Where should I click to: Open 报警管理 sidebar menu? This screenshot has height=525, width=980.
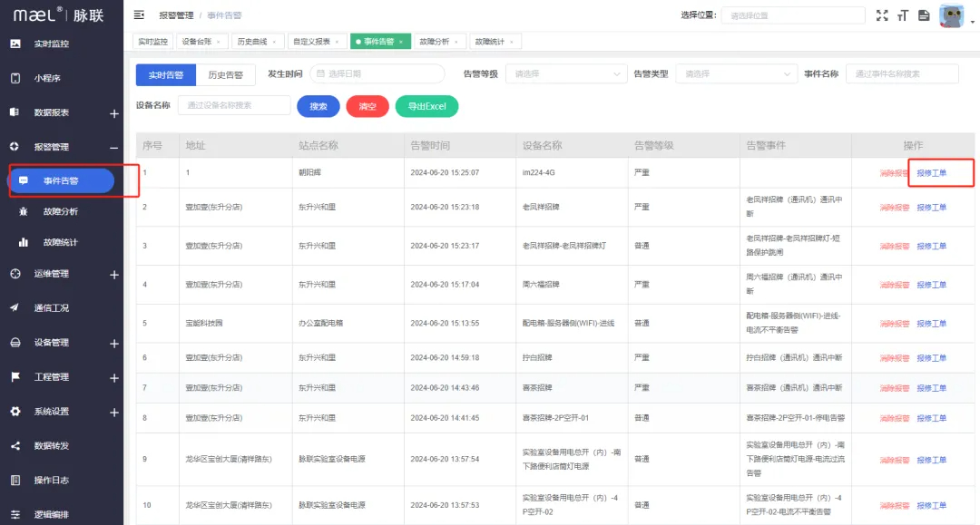tap(51, 147)
